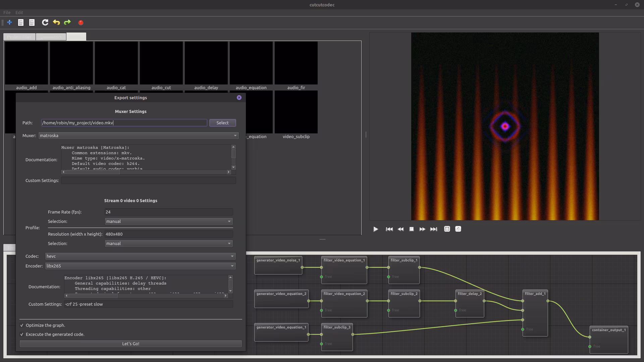The height and width of the screenshot is (362, 644).
Task: Click the white reload arrow icon
Action: [45, 22]
